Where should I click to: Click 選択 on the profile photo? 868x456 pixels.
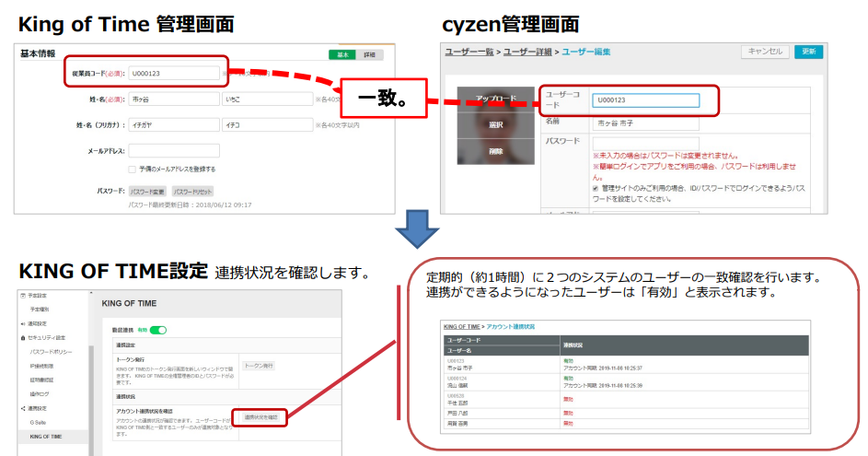[496, 124]
